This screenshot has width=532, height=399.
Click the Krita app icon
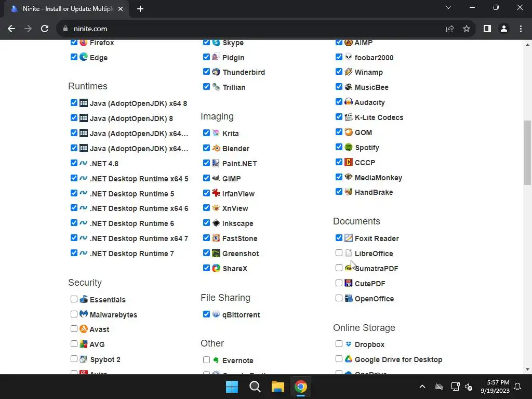[x=216, y=133]
